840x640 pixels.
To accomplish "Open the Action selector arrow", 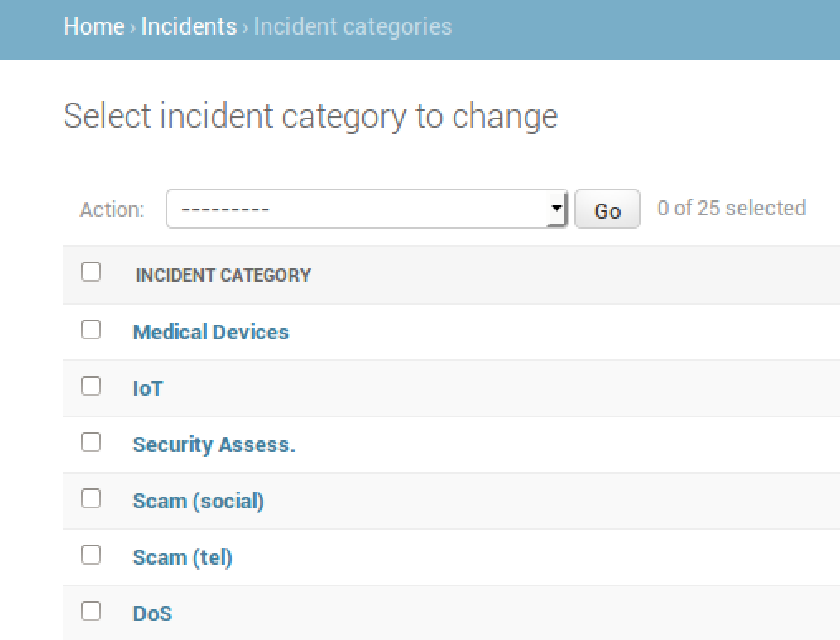I will coord(555,209).
